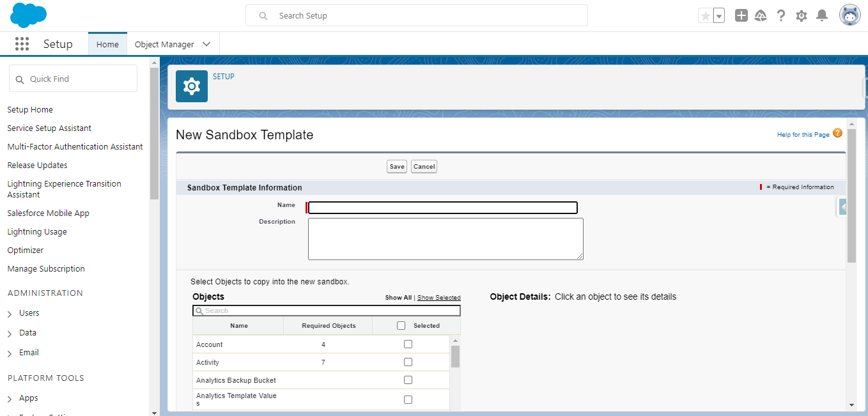Open the Setup gear menu in header

[802, 16]
